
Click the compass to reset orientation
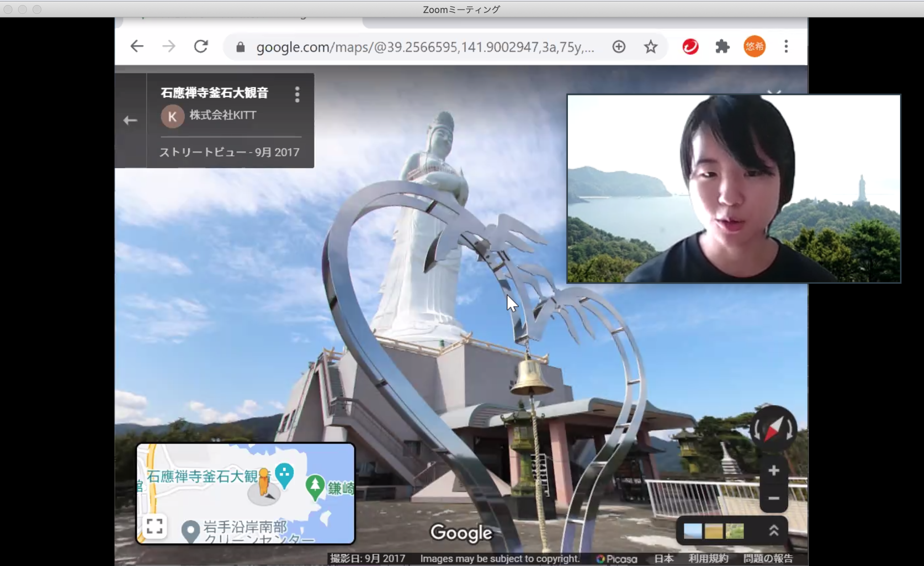(773, 428)
